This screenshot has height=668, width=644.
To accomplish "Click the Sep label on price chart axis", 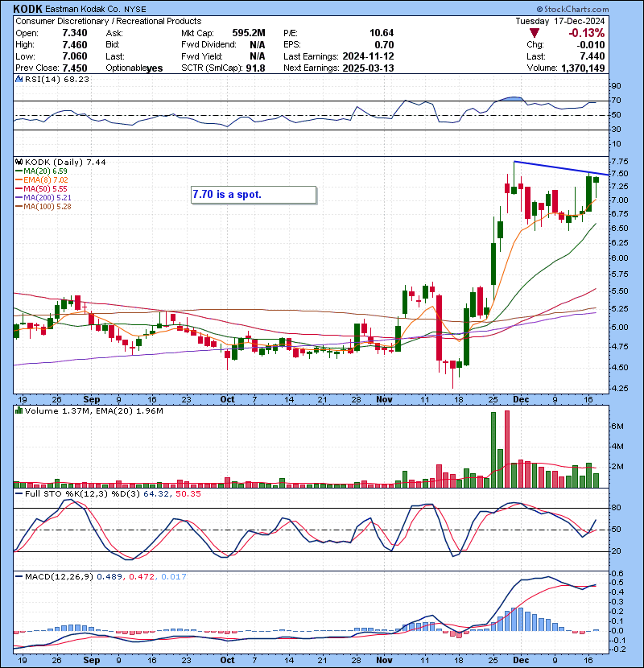I will tap(92, 400).
